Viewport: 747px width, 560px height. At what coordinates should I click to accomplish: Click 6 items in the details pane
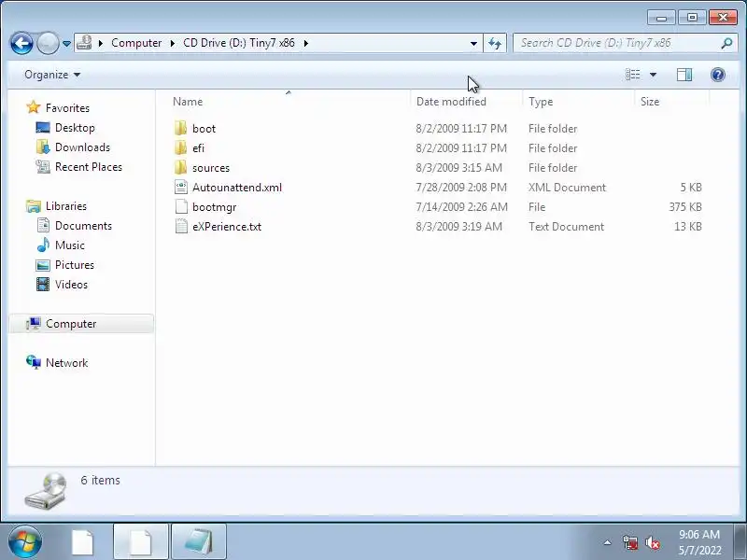[100, 480]
